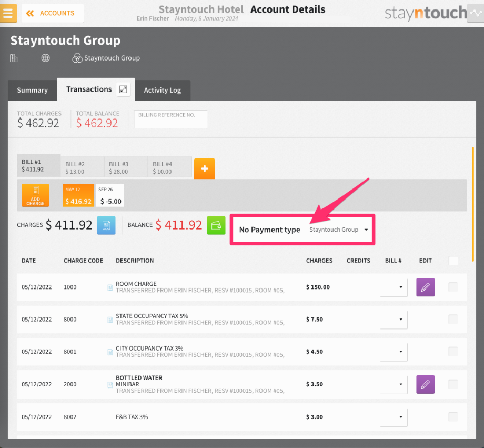Screen dimensions: 484x448
Task: Open bill dropdown for F&B Tax 3%
Action: (394, 417)
